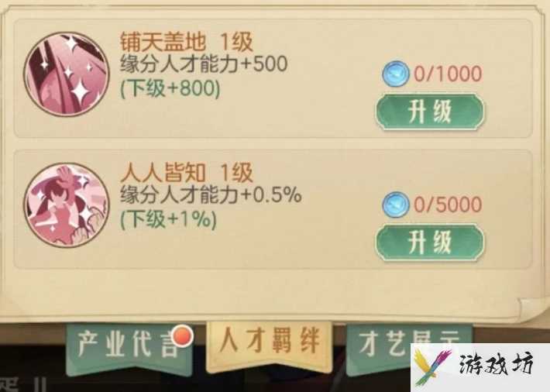Image resolution: width=550 pixels, height=392 pixels.
Task: Click blue coin icon beside 0/1000
Action: pyautogui.click(x=396, y=74)
